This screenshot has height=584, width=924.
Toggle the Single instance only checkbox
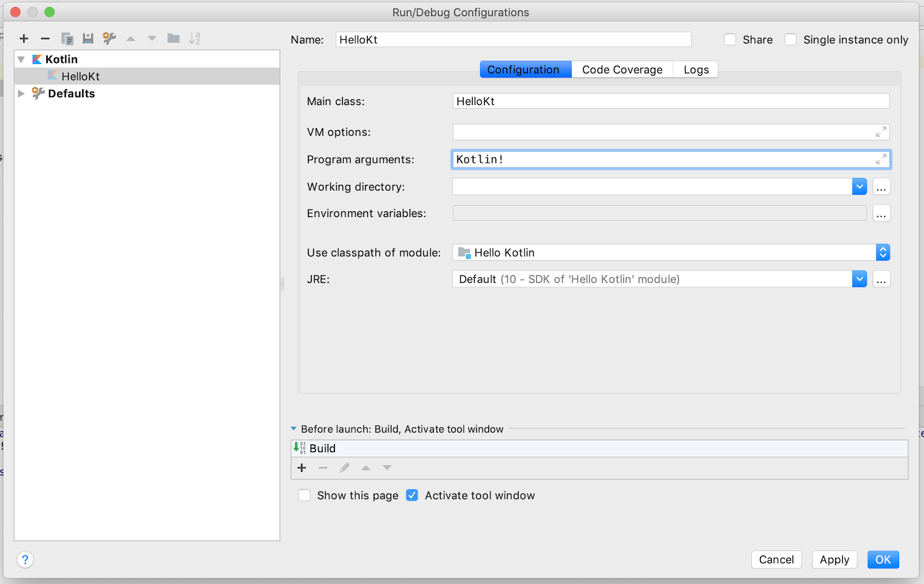point(791,40)
